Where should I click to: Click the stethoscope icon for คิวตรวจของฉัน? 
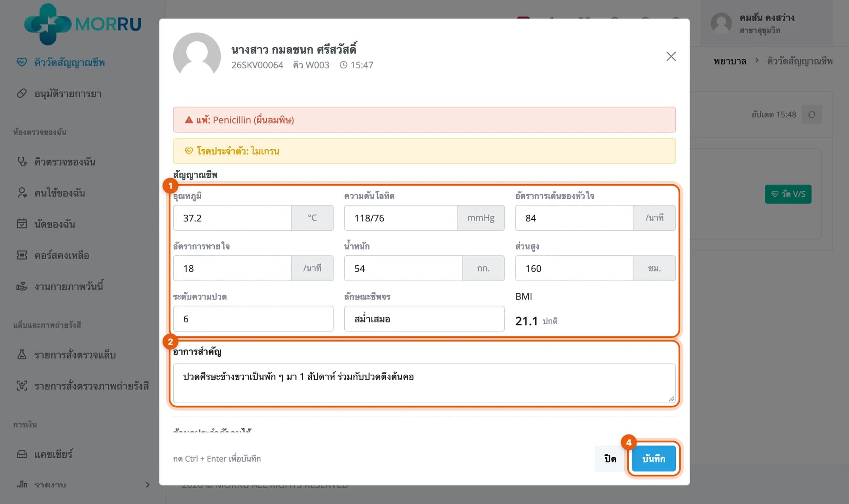pos(22,162)
